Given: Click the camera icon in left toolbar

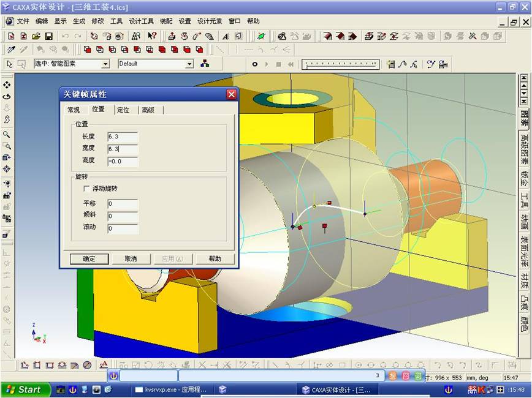Looking at the screenshot, I should (7, 195).
